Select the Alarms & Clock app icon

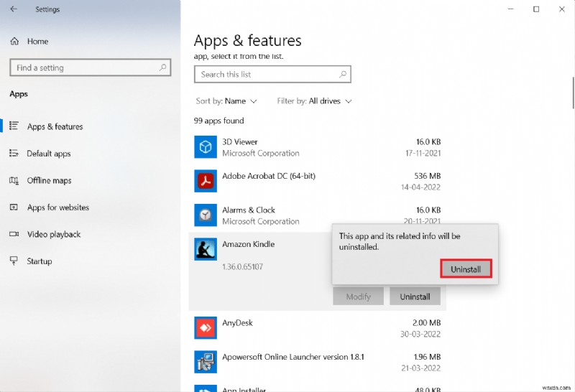point(206,215)
